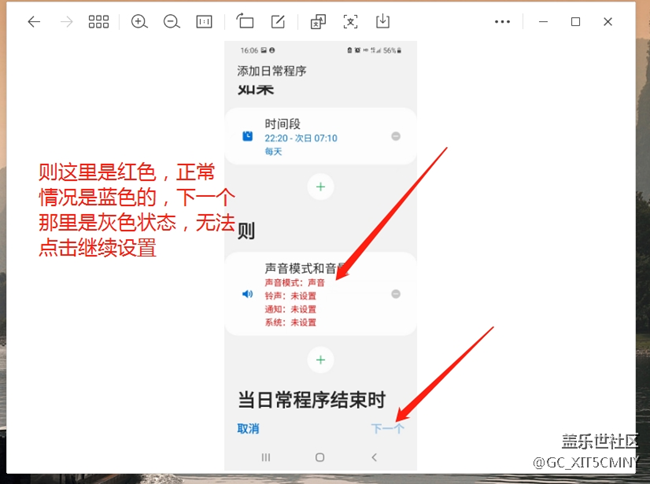Maximize the image viewer window
This screenshot has height=484, width=650.
pyautogui.click(x=575, y=22)
